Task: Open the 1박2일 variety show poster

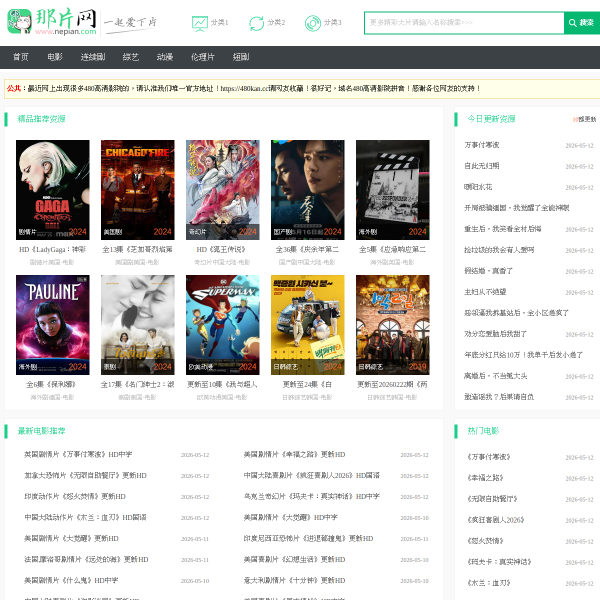Action: [x=393, y=325]
